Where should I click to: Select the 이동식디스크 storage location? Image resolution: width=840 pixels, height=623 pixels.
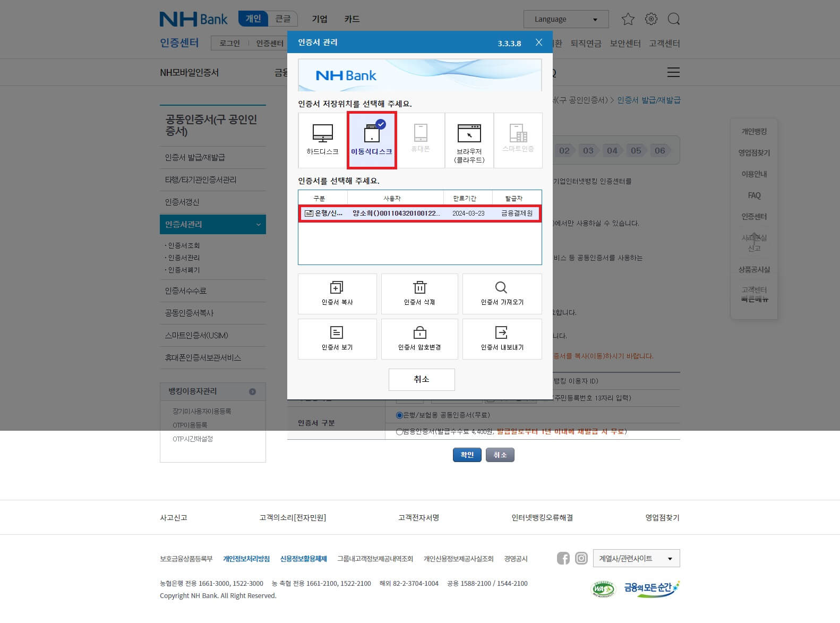click(372, 140)
